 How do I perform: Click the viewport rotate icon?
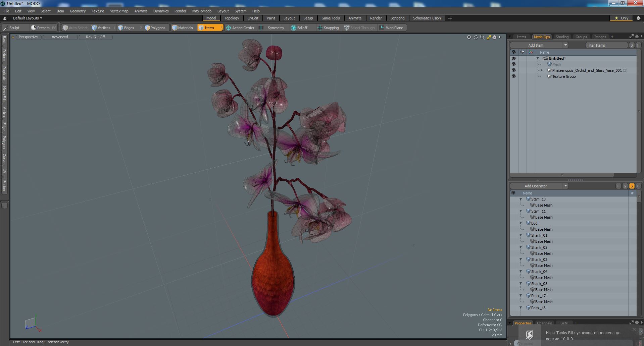point(476,37)
